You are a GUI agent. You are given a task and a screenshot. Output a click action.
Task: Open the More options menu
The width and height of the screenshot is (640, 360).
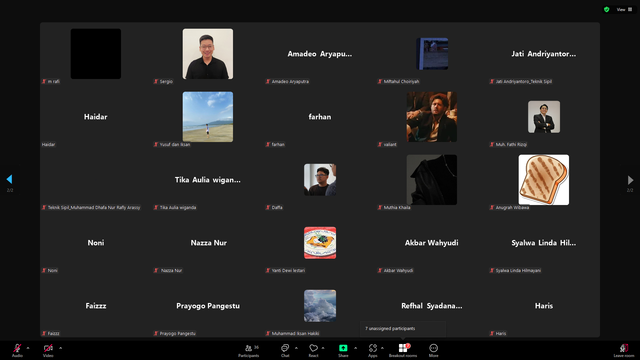[433, 350]
